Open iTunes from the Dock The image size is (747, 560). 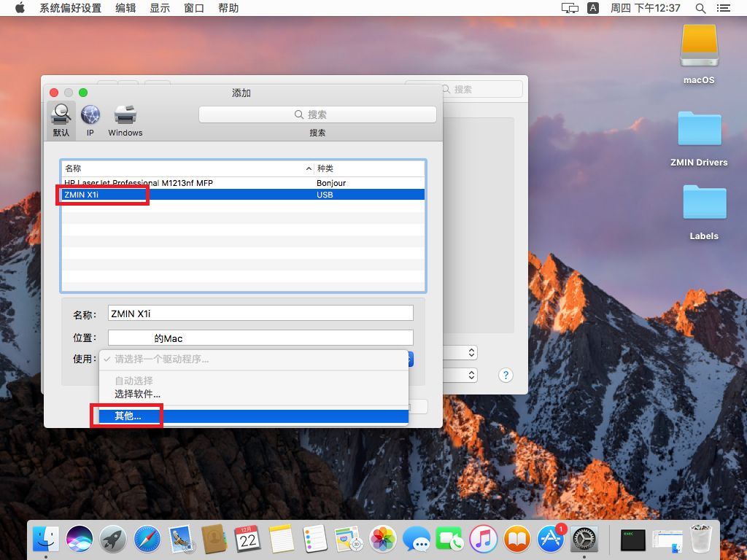coord(484,539)
